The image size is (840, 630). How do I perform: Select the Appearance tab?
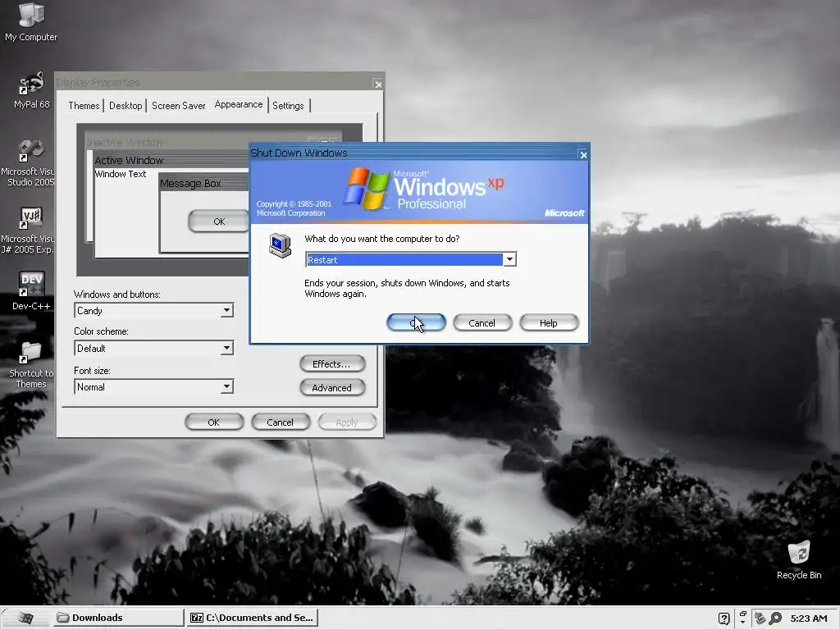point(239,104)
